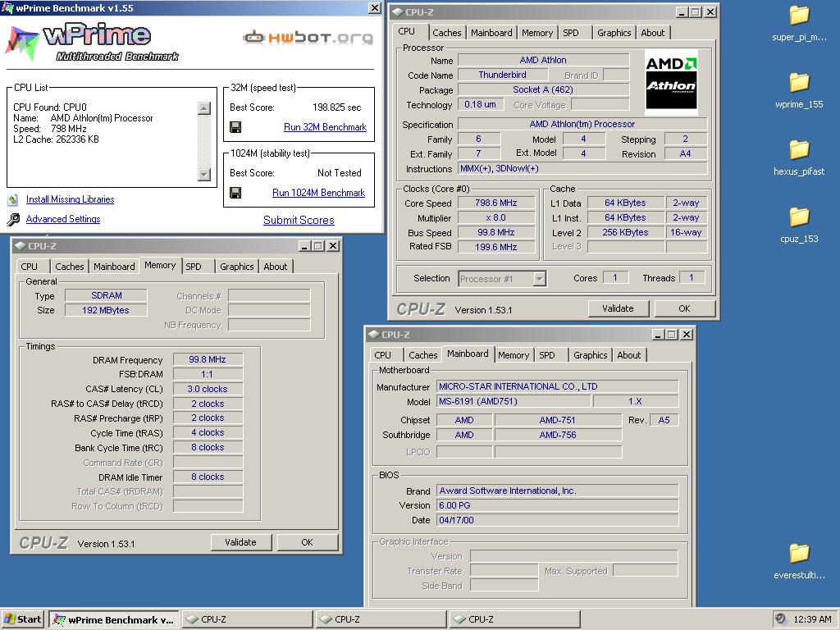This screenshot has height=630, width=840.
Task: Switch to Graphics tab in top CPU-Z window
Action: (614, 33)
